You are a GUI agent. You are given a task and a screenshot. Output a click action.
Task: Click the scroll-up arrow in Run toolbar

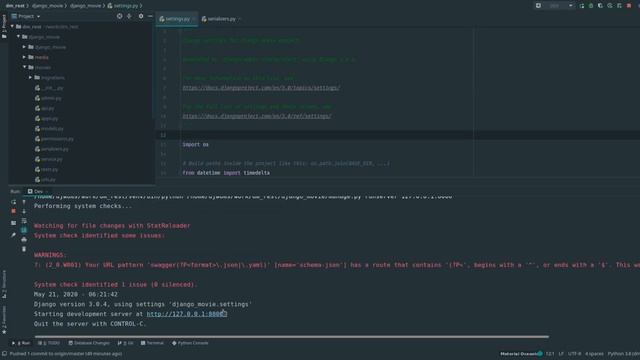click(x=24, y=202)
